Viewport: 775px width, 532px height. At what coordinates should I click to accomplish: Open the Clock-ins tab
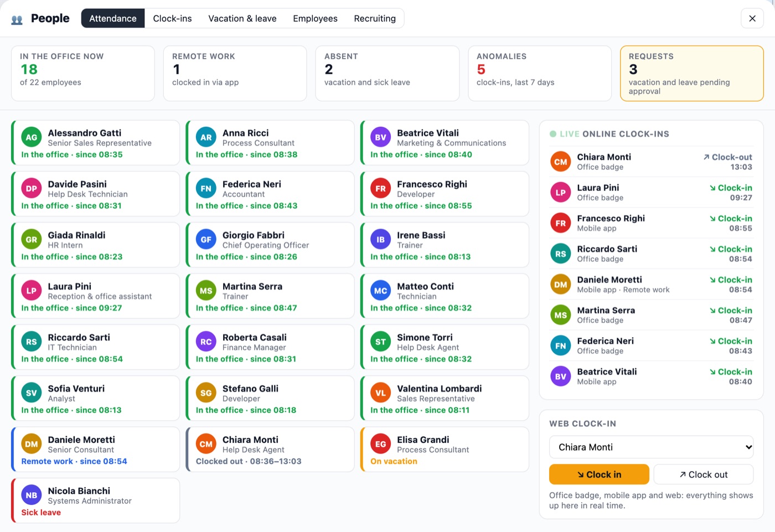point(172,18)
